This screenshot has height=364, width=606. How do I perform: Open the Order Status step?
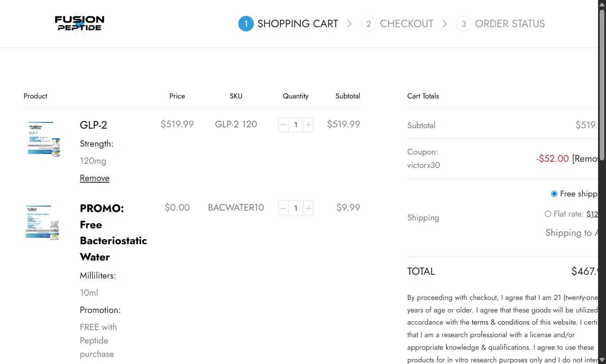(510, 24)
